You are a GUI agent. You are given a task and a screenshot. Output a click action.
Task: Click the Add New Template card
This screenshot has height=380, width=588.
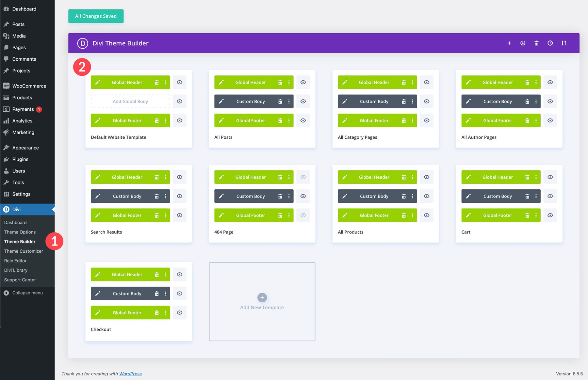[262, 301]
